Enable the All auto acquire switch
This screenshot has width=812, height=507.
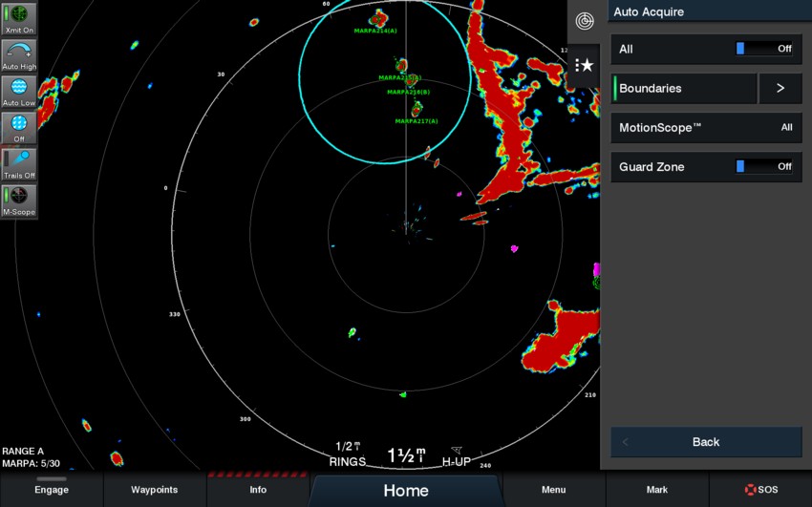pyautogui.click(x=763, y=49)
